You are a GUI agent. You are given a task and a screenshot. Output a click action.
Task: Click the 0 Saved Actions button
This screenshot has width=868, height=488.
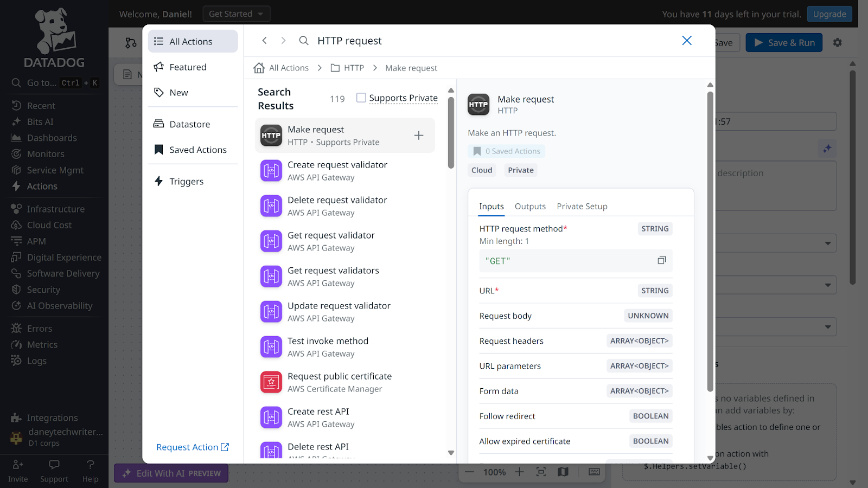point(507,151)
